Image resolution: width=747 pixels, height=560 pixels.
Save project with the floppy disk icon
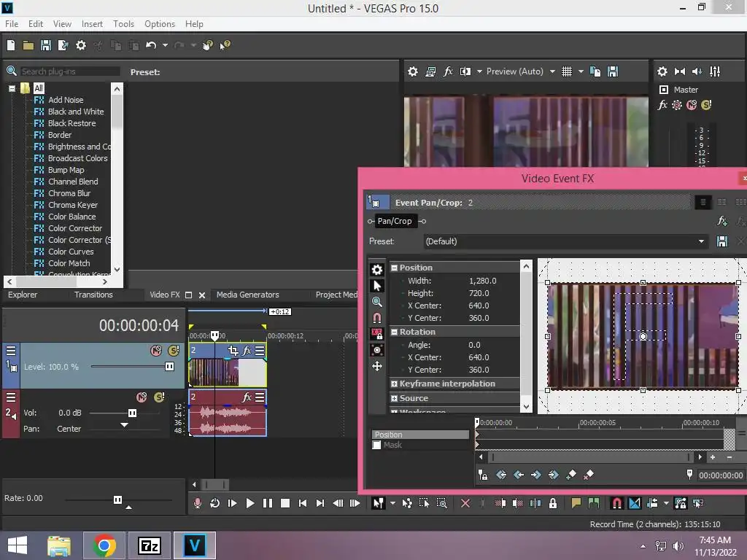pos(46,45)
